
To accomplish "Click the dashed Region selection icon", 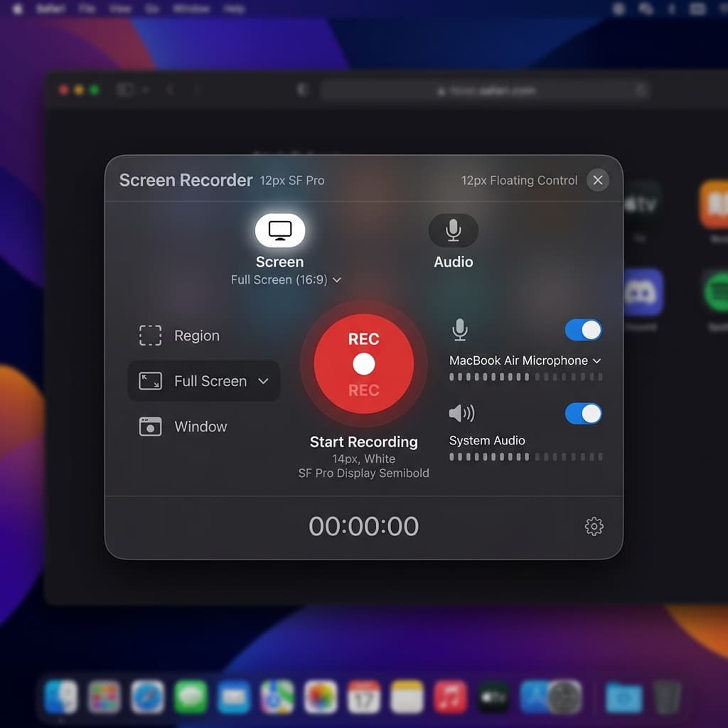I will click(150, 336).
